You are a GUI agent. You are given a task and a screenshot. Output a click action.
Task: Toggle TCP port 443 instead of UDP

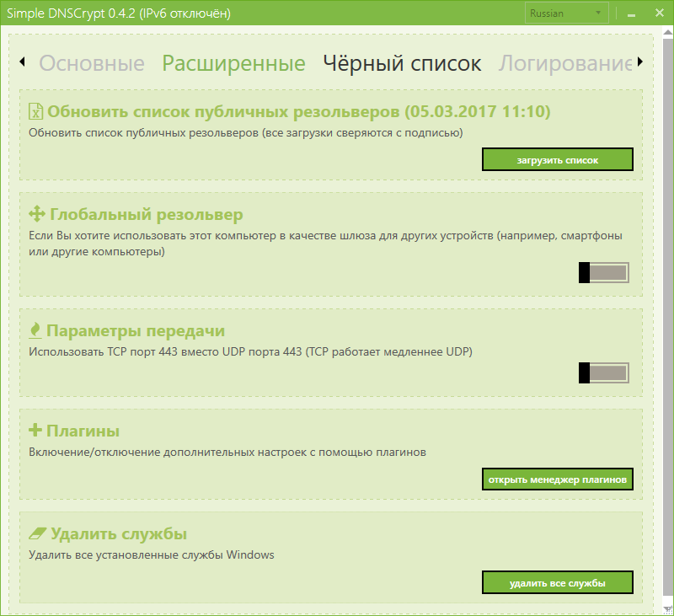coord(603,372)
